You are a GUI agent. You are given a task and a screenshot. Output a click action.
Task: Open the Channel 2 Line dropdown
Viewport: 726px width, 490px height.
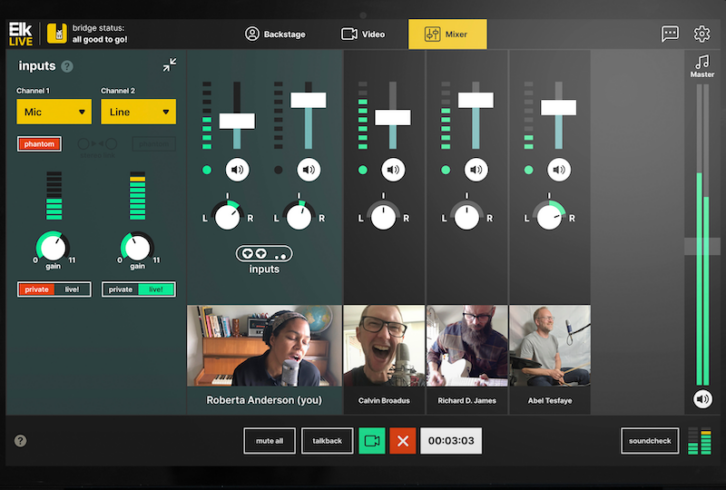tap(138, 112)
